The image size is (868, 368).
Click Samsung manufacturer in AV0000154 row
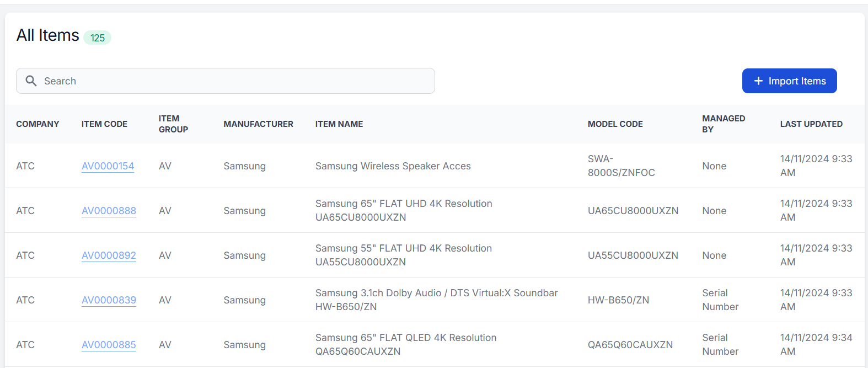point(244,166)
